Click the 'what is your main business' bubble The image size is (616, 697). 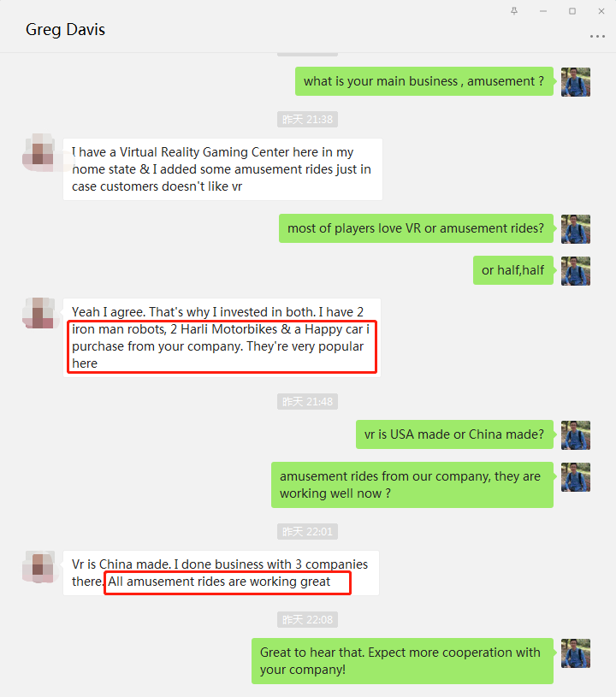pos(424,81)
